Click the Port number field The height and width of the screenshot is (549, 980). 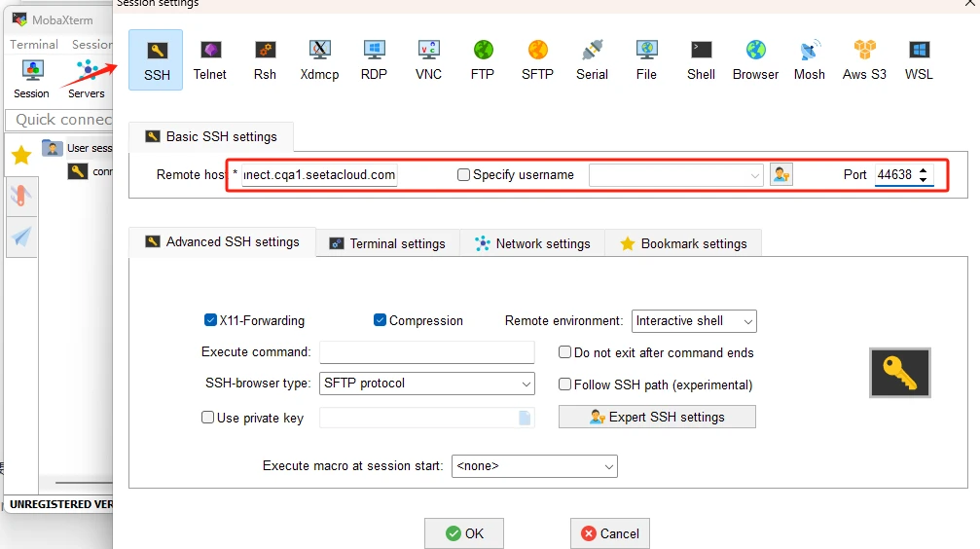click(x=896, y=175)
